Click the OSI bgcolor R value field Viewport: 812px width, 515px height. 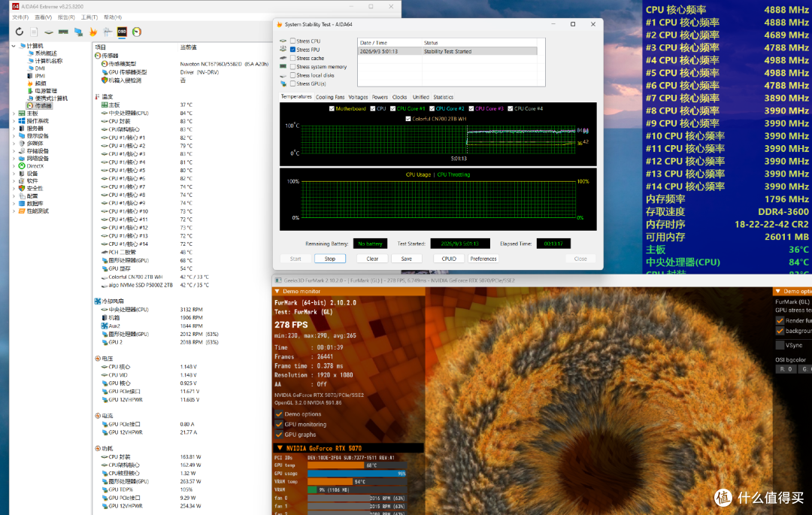[786, 369]
